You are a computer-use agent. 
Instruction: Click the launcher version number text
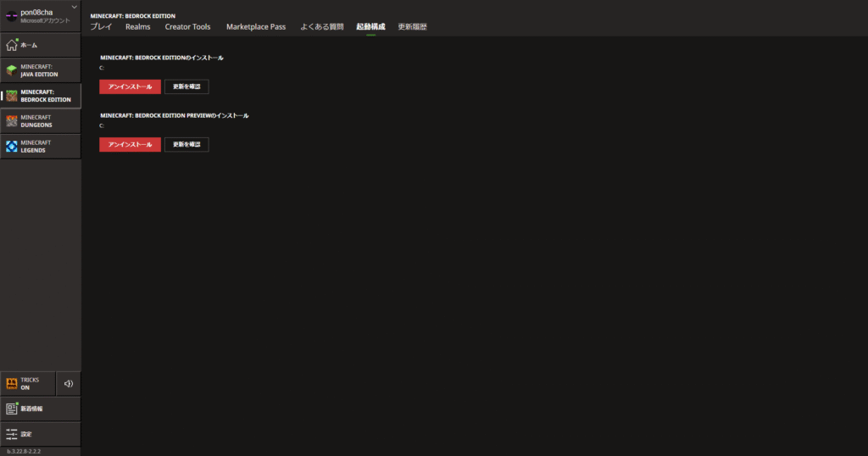click(x=24, y=451)
